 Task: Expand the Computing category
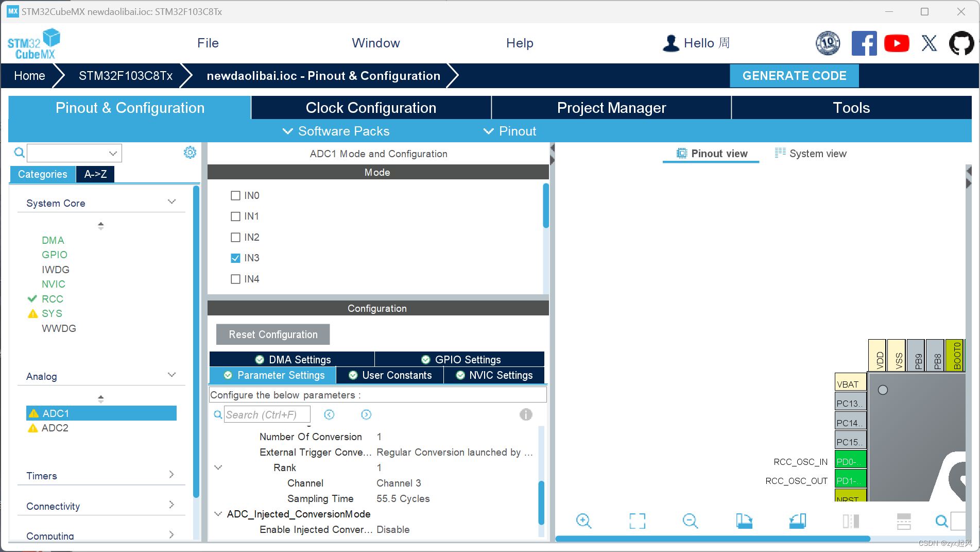pos(172,534)
